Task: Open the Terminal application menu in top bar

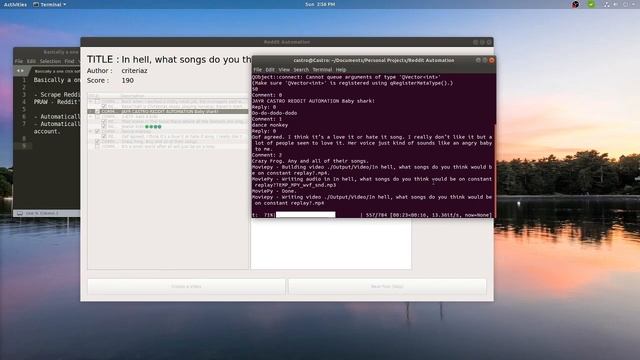Action: point(49,4)
